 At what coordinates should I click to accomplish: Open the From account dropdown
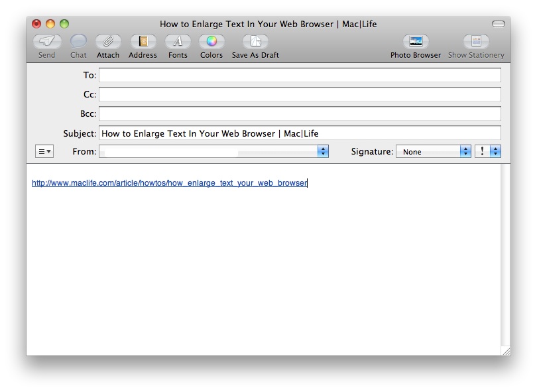tap(213, 151)
